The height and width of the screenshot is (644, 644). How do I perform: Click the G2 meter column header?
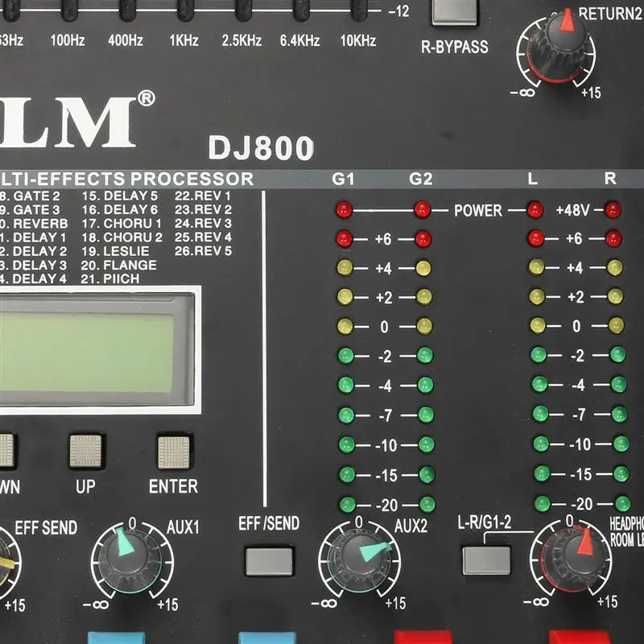tap(421, 179)
